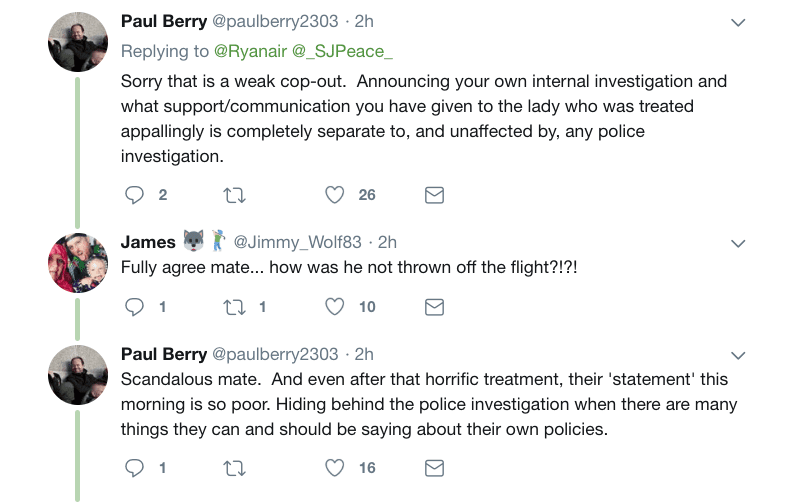This screenshot has width=798, height=502.
Task: Open the @Ryanair mention link
Action: 250,51
